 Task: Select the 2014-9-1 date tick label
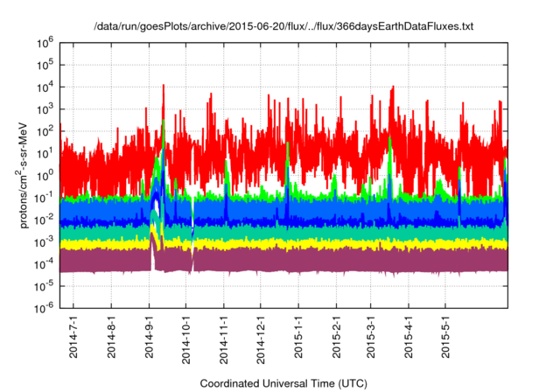(x=150, y=338)
